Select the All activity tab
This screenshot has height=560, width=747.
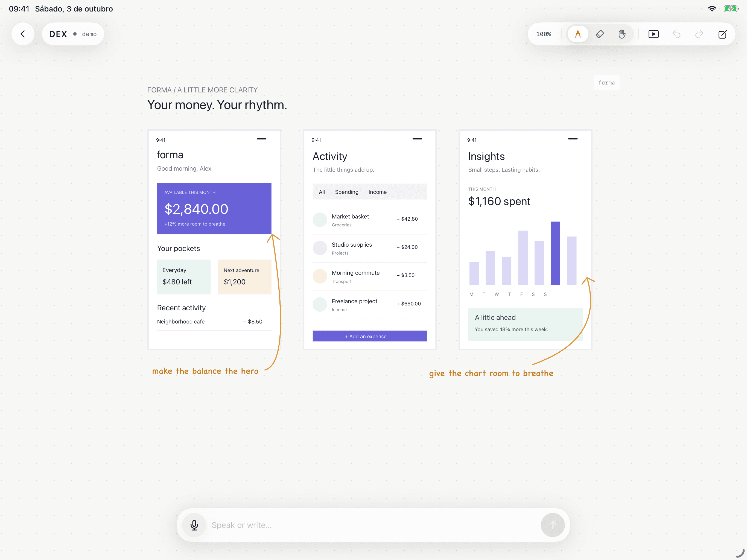pos(322,192)
